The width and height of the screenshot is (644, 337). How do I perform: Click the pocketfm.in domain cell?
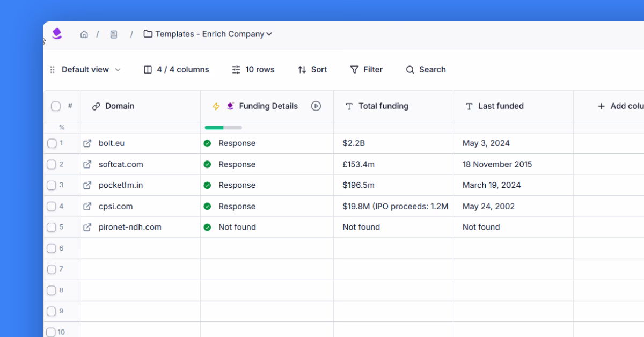pos(140,185)
